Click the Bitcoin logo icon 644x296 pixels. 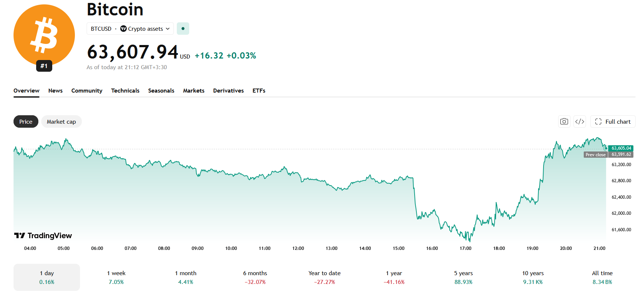coord(44,35)
